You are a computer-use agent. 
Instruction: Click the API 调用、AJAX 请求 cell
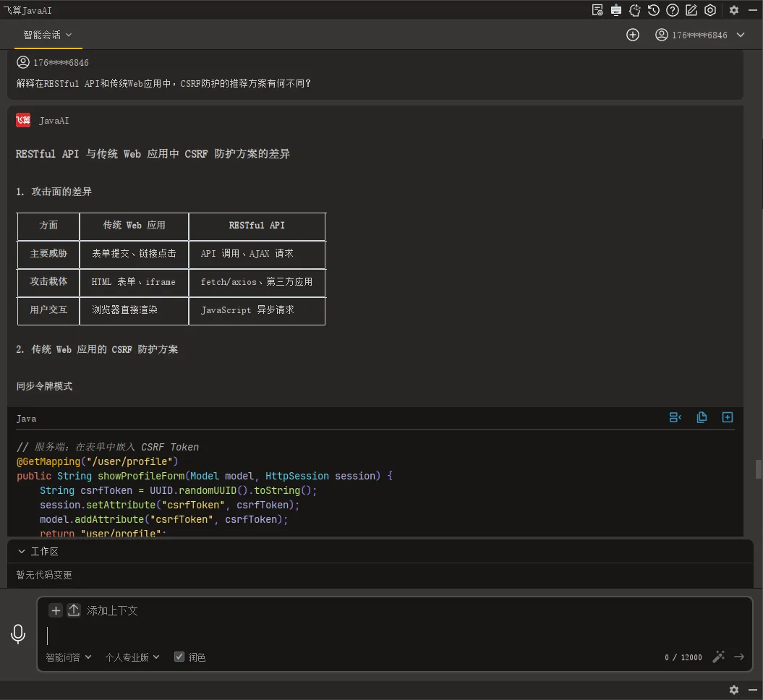(257, 253)
